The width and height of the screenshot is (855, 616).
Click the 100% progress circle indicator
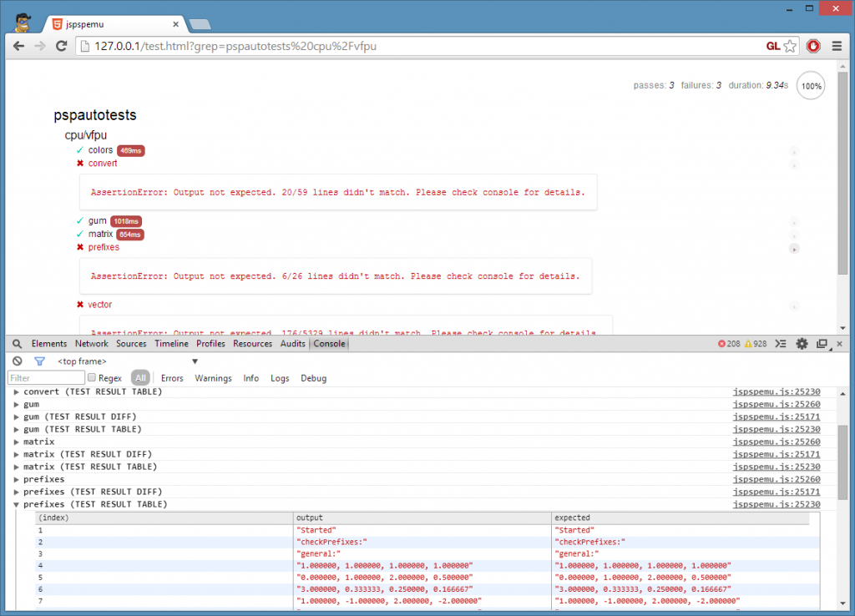(810, 86)
